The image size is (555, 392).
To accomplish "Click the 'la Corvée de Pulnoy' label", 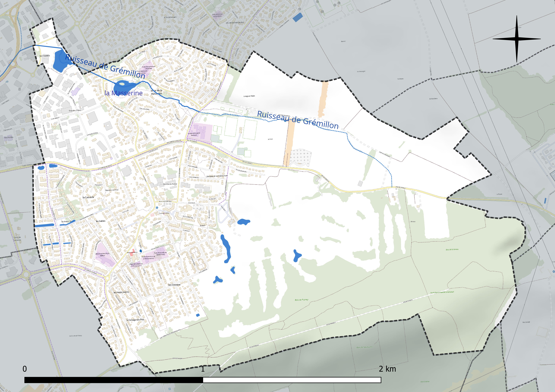I will point(76,336).
